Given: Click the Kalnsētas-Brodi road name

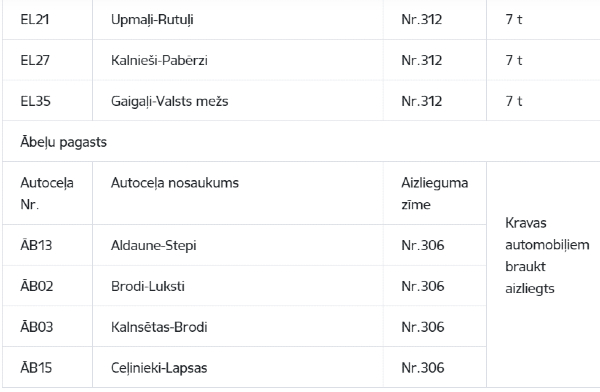Looking at the screenshot, I should click(x=159, y=327).
